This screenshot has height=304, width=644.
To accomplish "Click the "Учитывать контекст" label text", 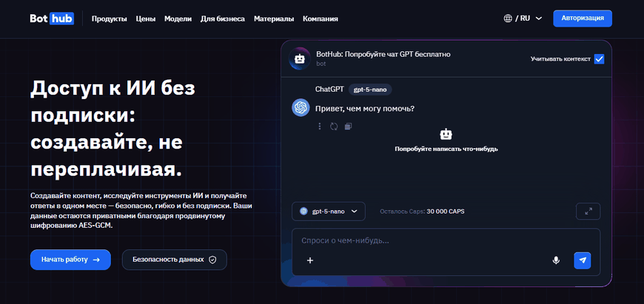I will pos(560,59).
